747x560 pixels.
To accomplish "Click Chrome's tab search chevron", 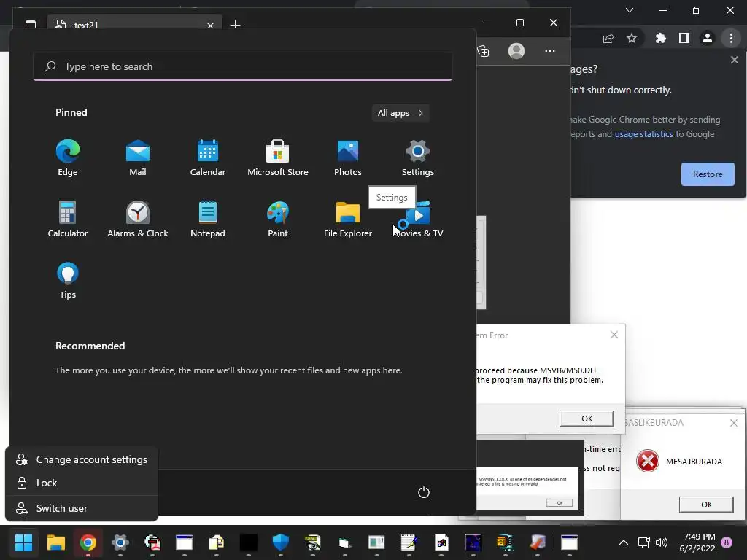I will coord(630,10).
